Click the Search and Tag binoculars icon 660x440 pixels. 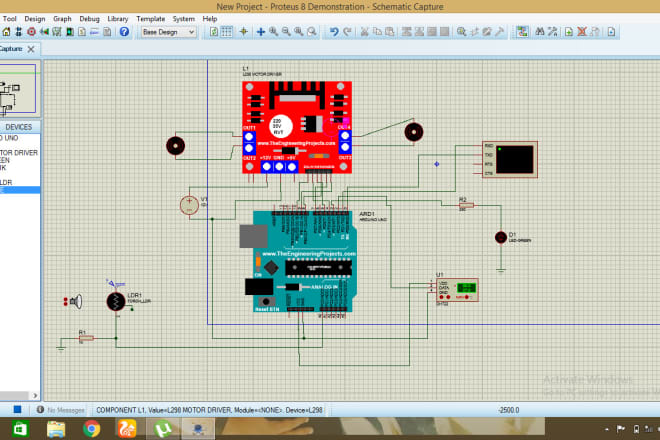click(540, 32)
